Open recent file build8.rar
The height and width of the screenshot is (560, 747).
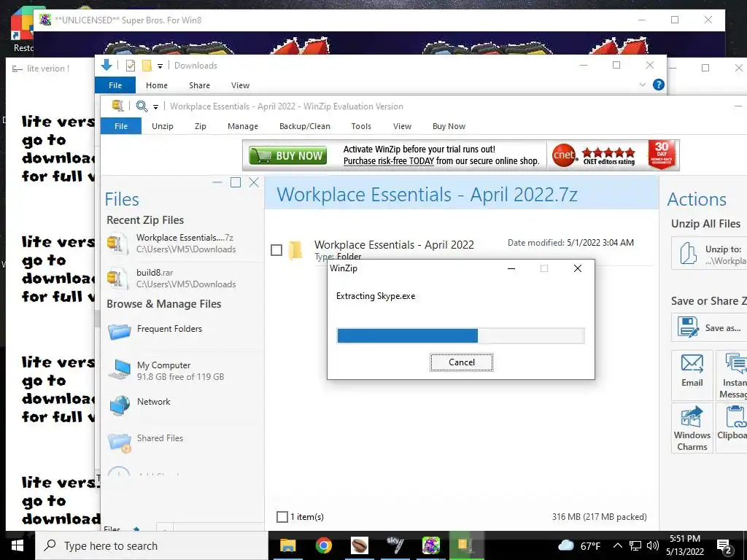183,279
